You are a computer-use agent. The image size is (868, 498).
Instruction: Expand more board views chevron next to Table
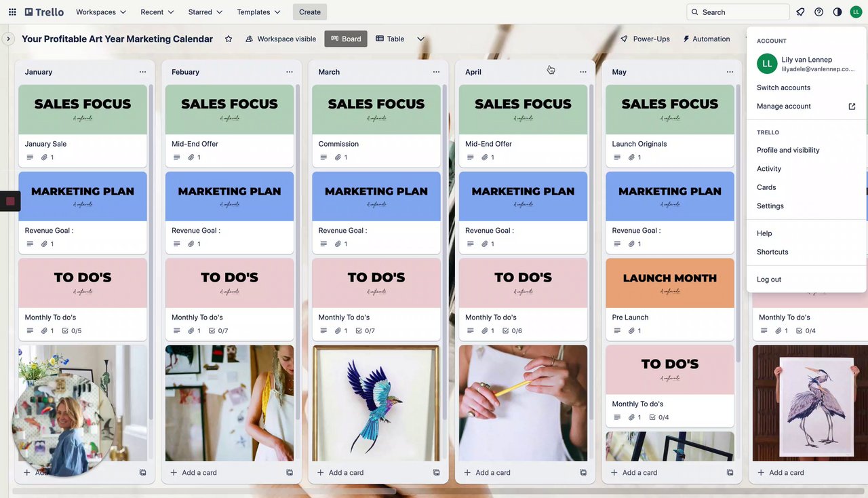(x=420, y=39)
